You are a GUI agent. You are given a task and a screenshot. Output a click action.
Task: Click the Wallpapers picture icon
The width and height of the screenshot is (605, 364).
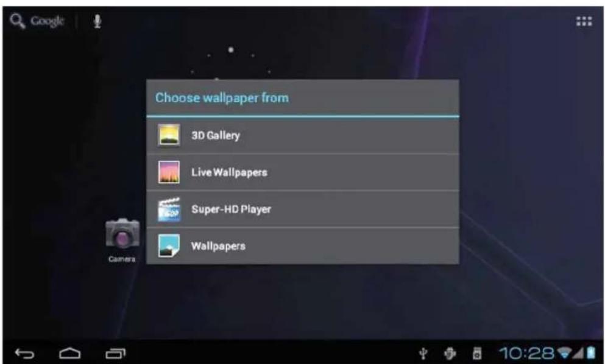click(x=169, y=246)
